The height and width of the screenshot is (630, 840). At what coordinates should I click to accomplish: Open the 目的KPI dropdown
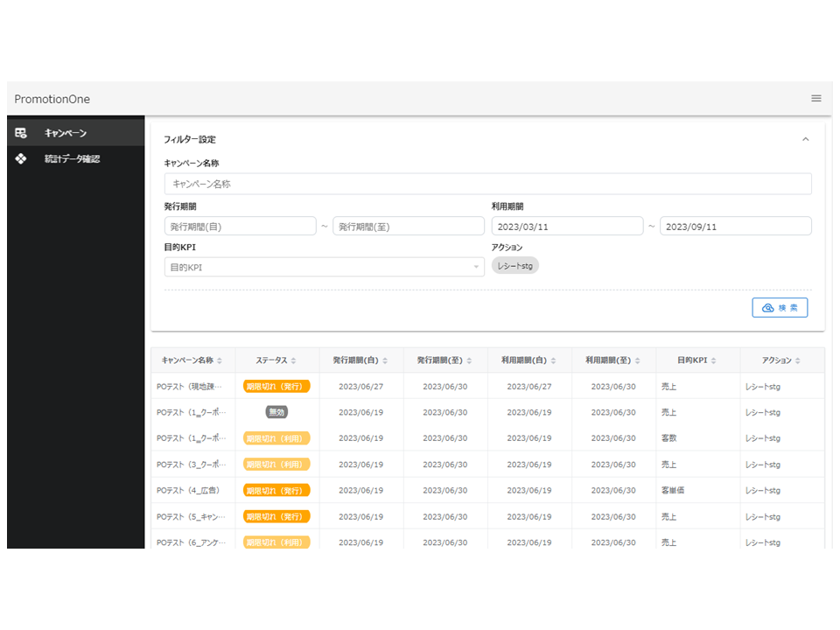coord(324,267)
